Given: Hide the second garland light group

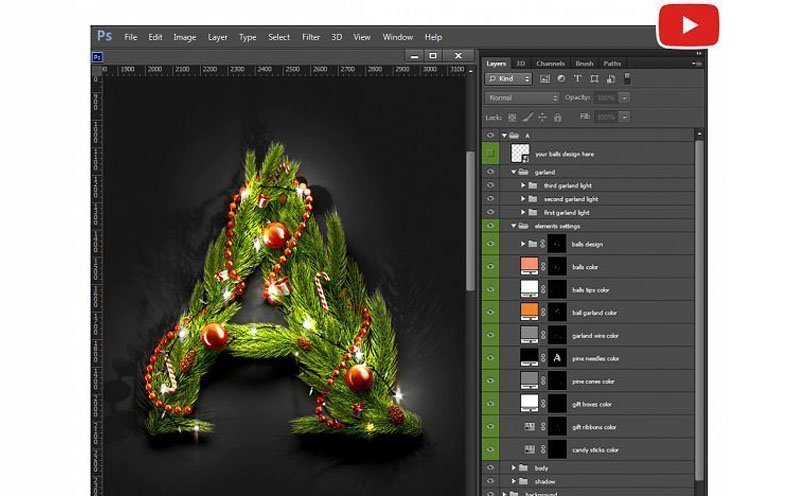Looking at the screenshot, I should pyautogui.click(x=491, y=199).
